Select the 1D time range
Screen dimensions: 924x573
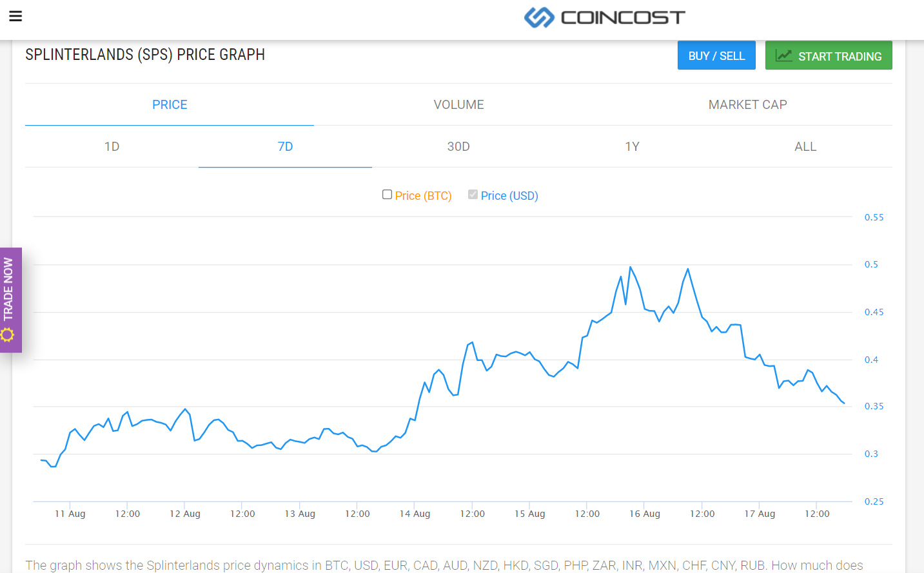[x=112, y=146]
